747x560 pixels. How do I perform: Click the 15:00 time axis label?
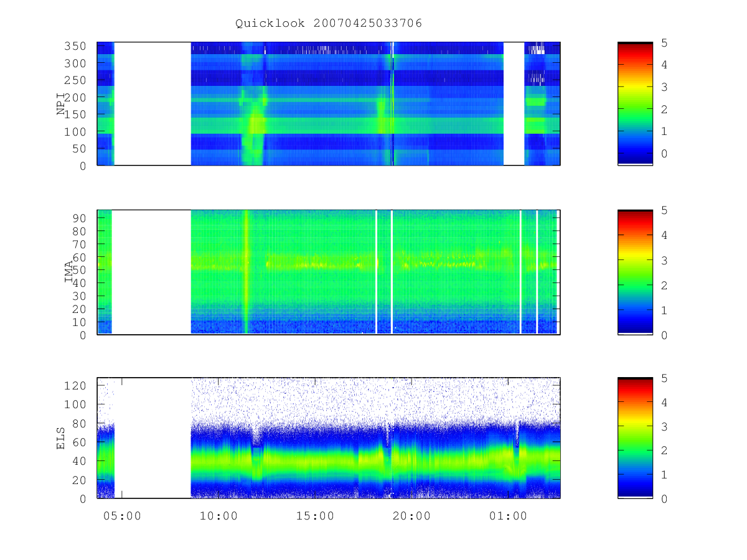pos(315,516)
